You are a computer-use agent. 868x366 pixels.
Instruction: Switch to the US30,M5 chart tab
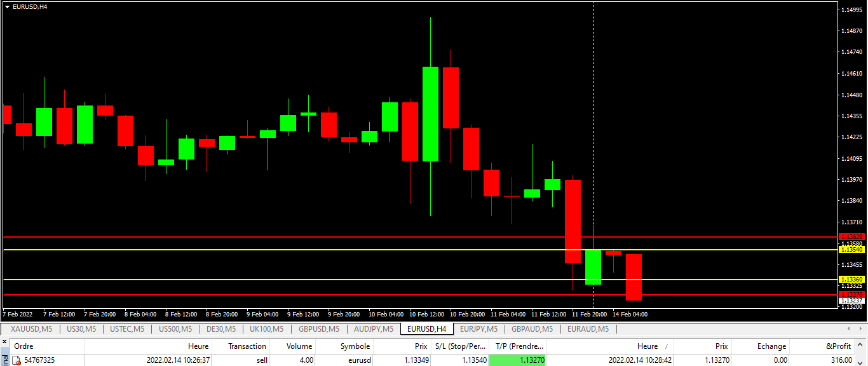pyautogui.click(x=81, y=329)
